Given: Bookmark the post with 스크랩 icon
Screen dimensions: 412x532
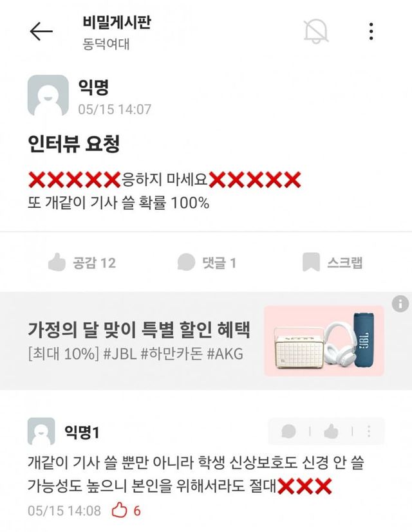Looking at the screenshot, I should click(311, 262).
